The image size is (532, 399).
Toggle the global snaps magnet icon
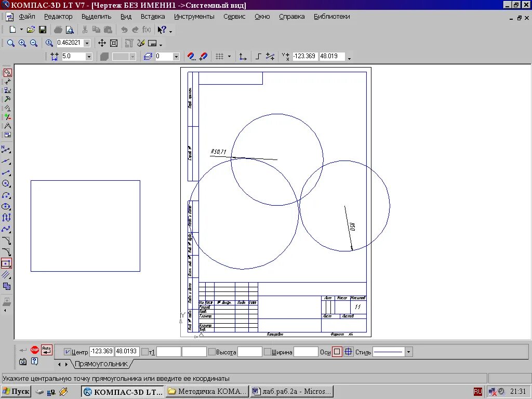[x=191, y=56]
